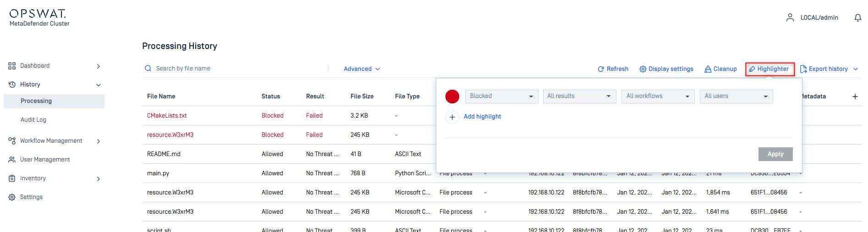Click the Refresh icon
The image size is (868, 232).
tap(601, 69)
